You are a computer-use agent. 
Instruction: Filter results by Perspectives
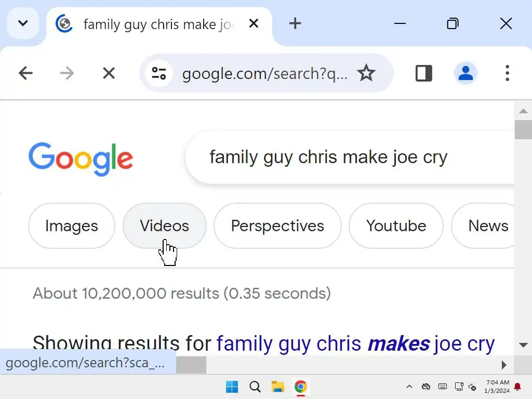coord(277,226)
